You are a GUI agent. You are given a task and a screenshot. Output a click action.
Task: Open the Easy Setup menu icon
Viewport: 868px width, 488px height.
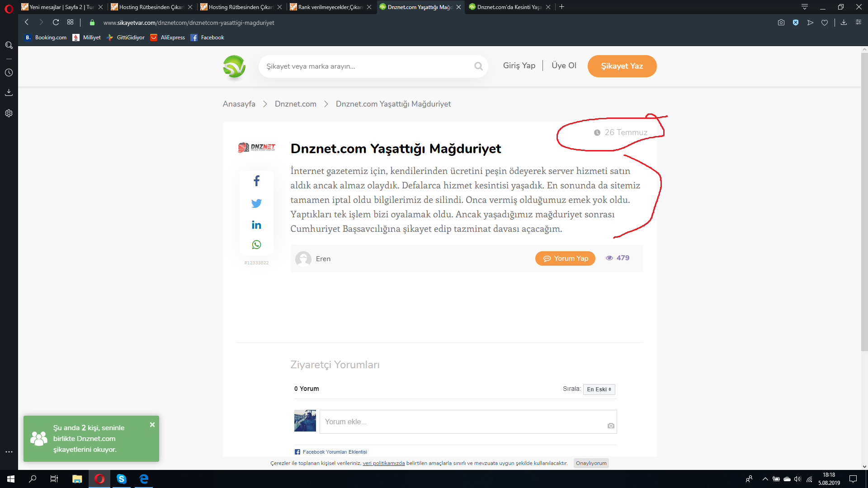(x=858, y=22)
